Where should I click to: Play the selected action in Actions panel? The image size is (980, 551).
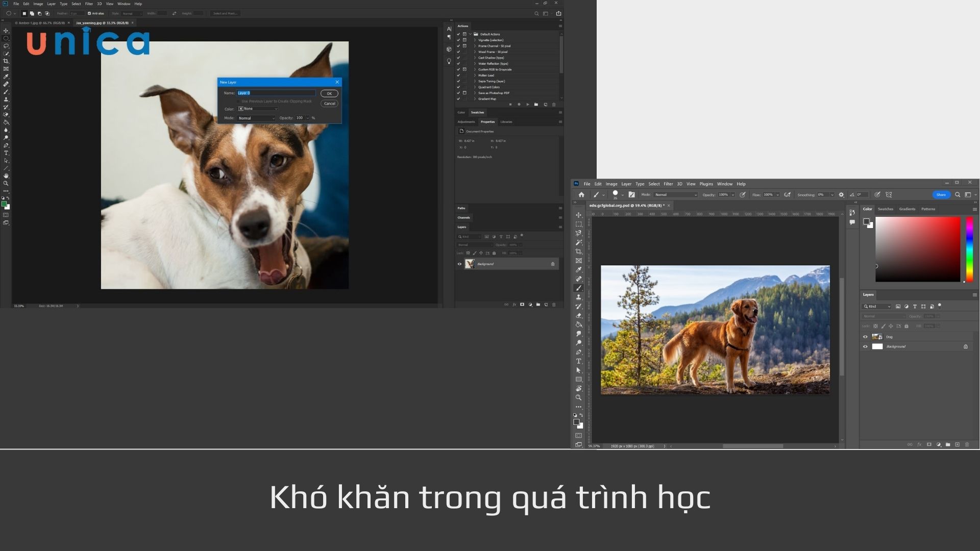pos(528,105)
